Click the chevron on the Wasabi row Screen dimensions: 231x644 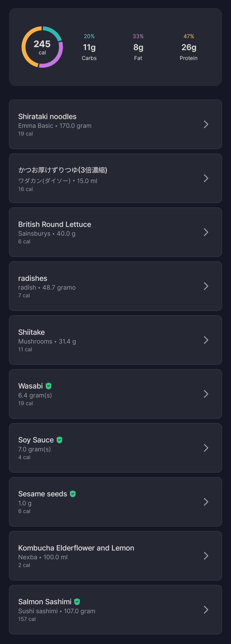(x=206, y=394)
